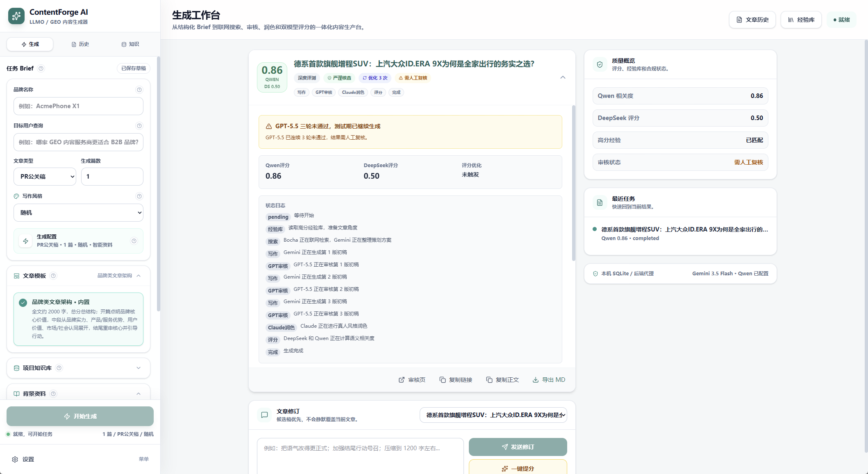The width and height of the screenshot is (868, 474).
Task: Focus the revision instructions text area
Action: [360, 456]
